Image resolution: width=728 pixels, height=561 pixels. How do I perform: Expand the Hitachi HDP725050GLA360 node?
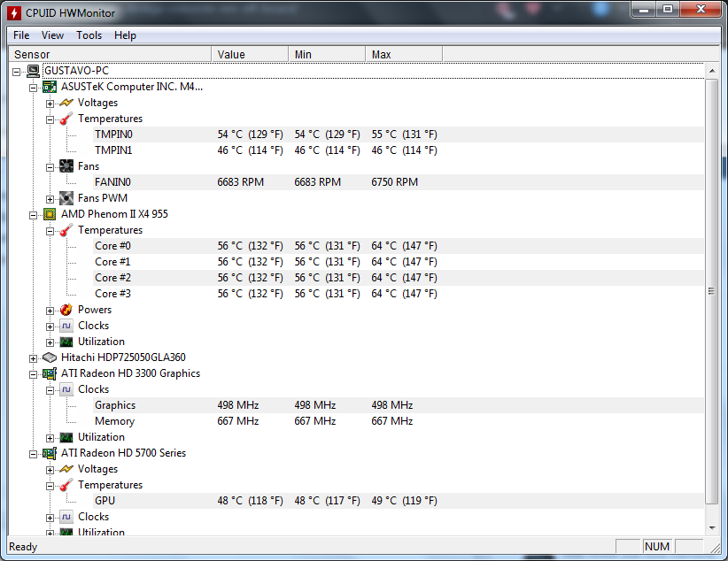[34, 358]
